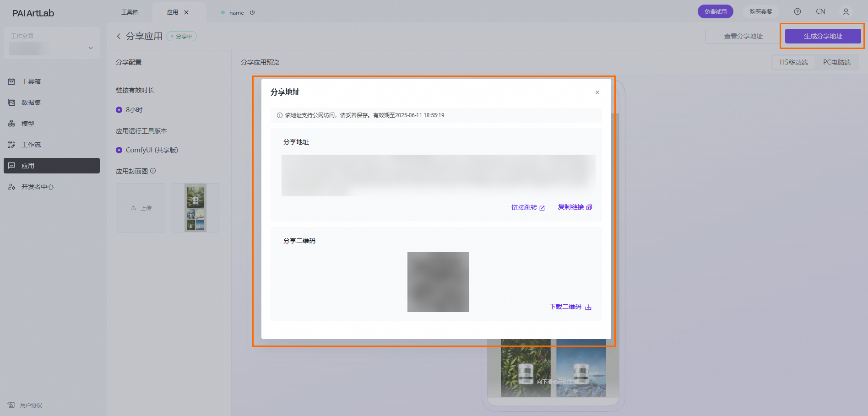The height and width of the screenshot is (416, 868).
Task: Click the 下载二维码 link
Action: [570, 307]
